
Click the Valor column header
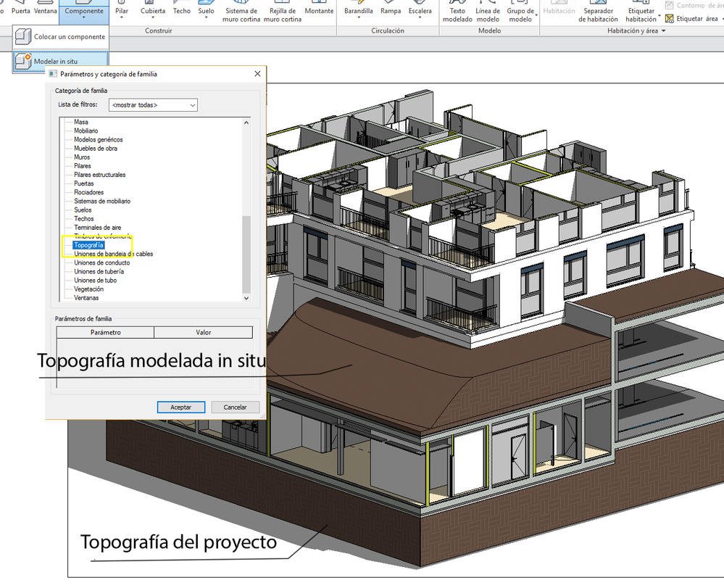pyautogui.click(x=203, y=332)
